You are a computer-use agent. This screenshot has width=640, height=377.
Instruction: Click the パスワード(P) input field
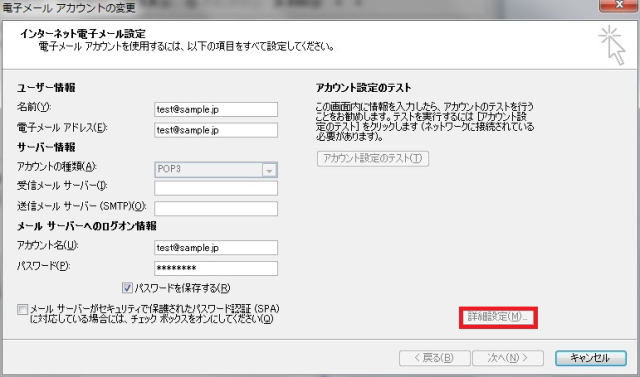216,268
